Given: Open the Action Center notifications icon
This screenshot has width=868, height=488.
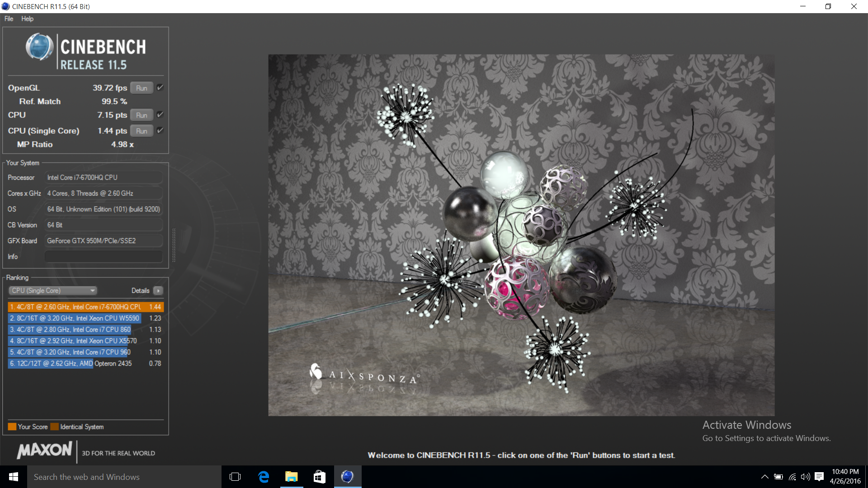Looking at the screenshot, I should [x=819, y=477].
